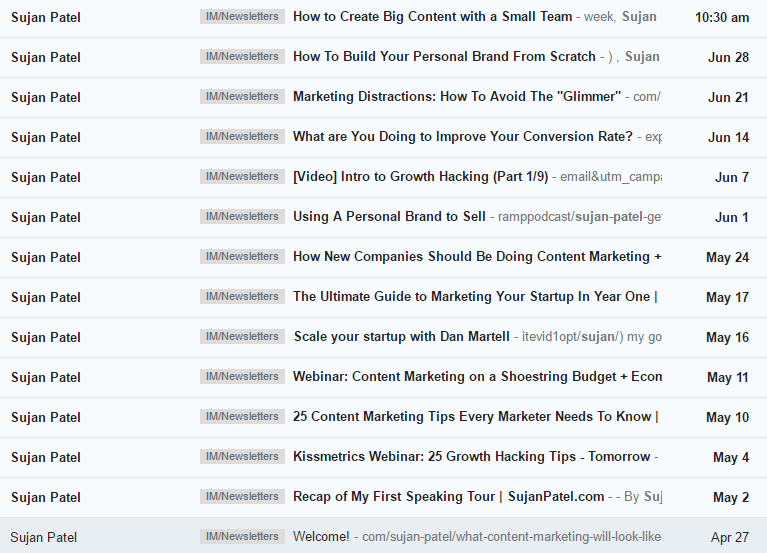Screen dimensions: 767x553
Task: Click IM/Newsletters label on Jun 28 email
Action: click(x=242, y=57)
